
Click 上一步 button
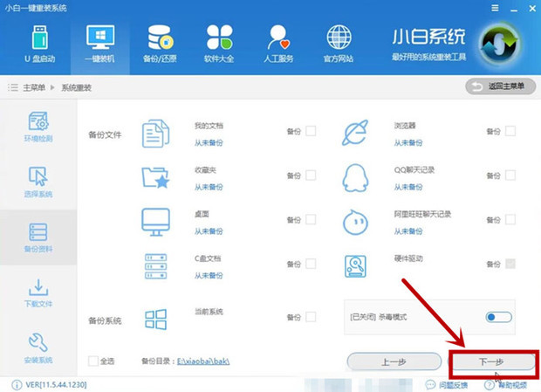[394, 361]
